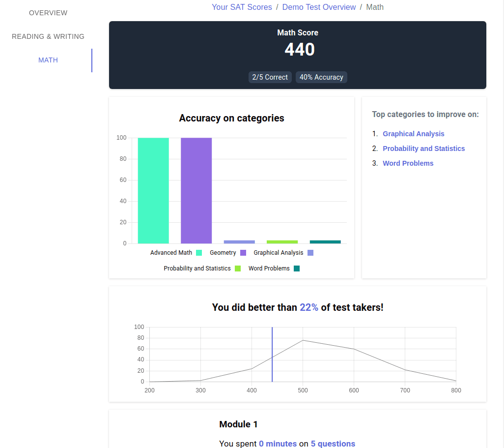Click the Advanced Math bar in chart

(x=153, y=190)
